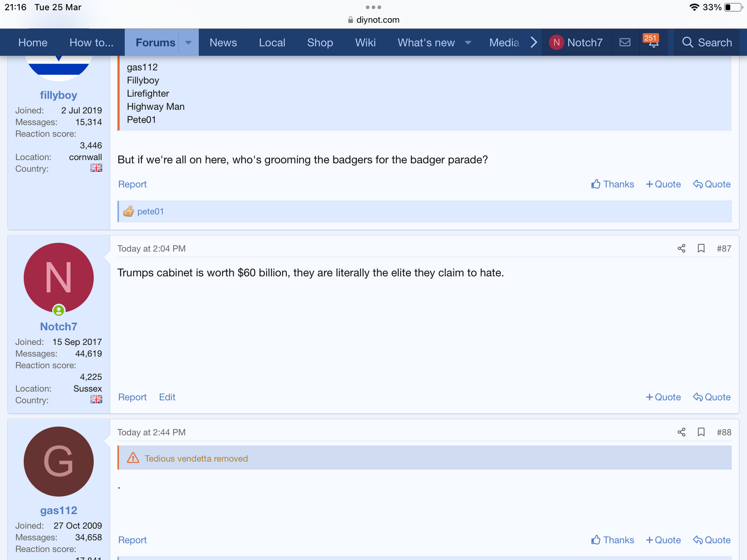
Task: Go to the Wiki menu item
Action: 365,42
